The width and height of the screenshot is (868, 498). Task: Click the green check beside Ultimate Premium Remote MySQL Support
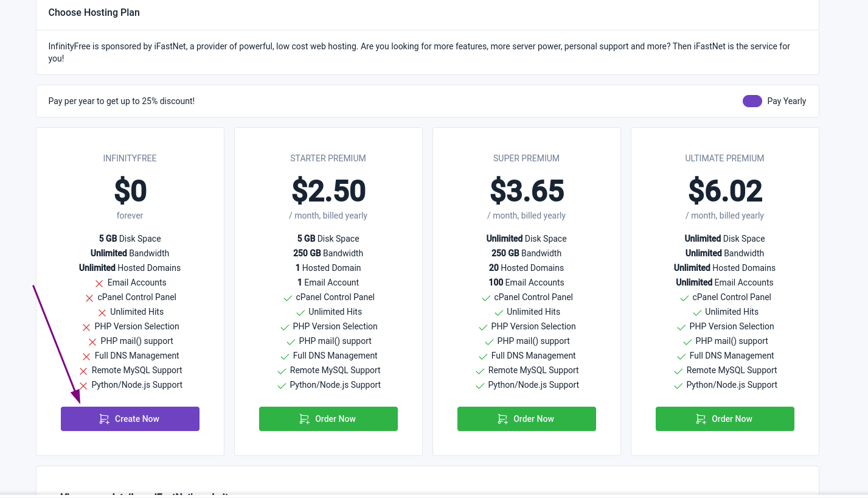(678, 371)
